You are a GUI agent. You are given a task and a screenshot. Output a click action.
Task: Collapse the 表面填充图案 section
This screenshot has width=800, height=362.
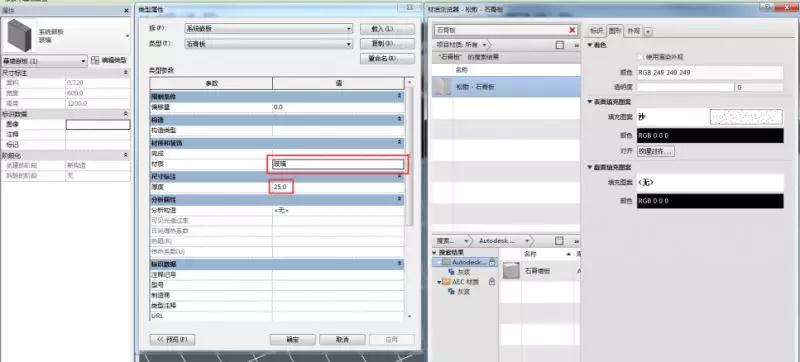click(590, 102)
